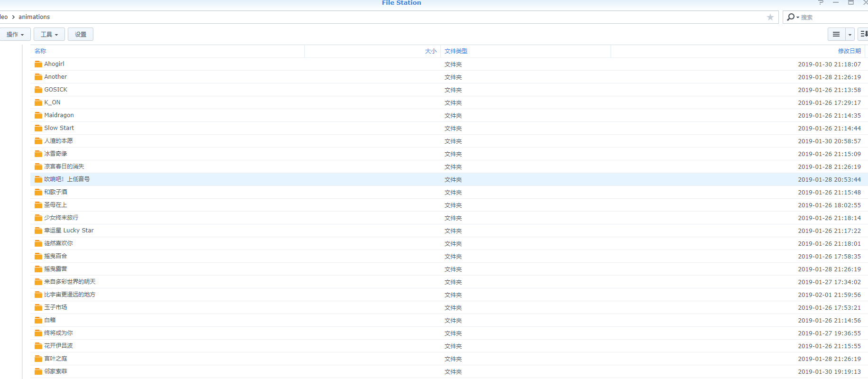
Task: Select 比宇宙更遥远的地方 folder name
Action: 70,295
